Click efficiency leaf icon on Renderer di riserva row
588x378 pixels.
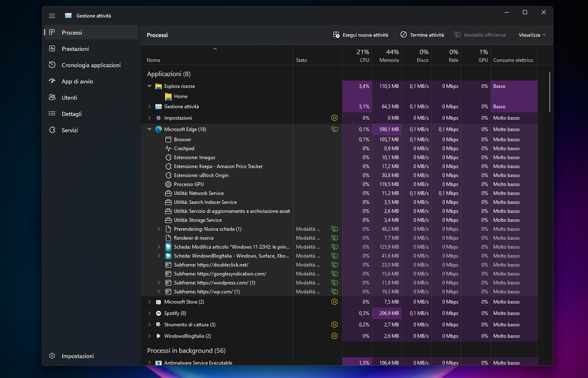pos(335,238)
